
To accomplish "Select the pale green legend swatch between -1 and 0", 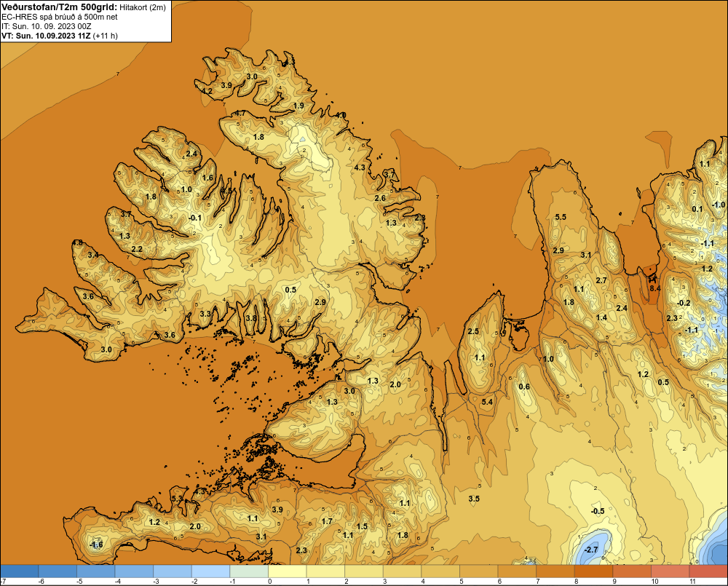I will pos(249,571).
